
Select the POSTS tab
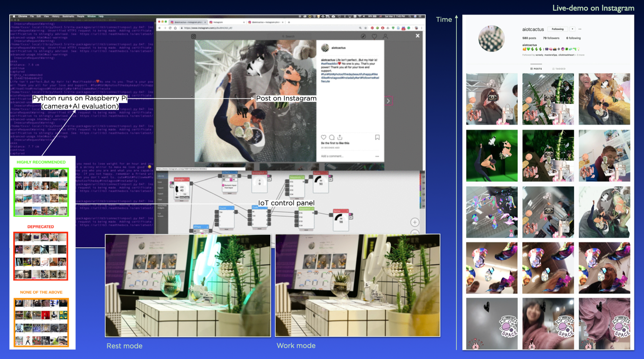click(536, 69)
